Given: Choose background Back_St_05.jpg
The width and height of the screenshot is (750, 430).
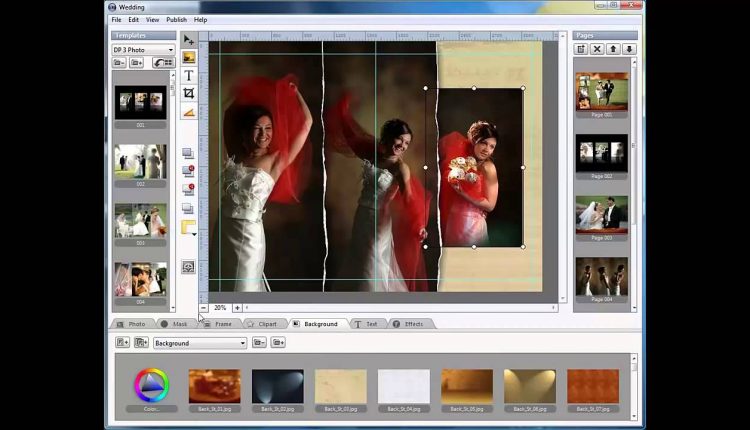Looking at the screenshot, I should coord(467,386).
